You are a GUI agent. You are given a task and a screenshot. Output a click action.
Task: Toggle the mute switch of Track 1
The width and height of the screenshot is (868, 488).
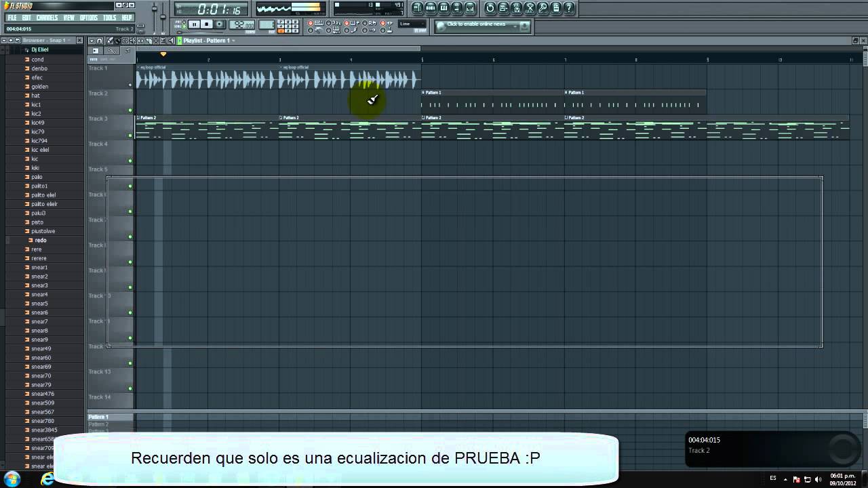click(x=130, y=85)
